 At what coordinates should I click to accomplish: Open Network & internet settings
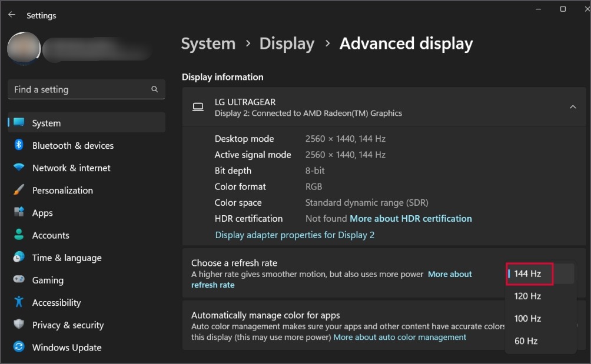click(87, 168)
